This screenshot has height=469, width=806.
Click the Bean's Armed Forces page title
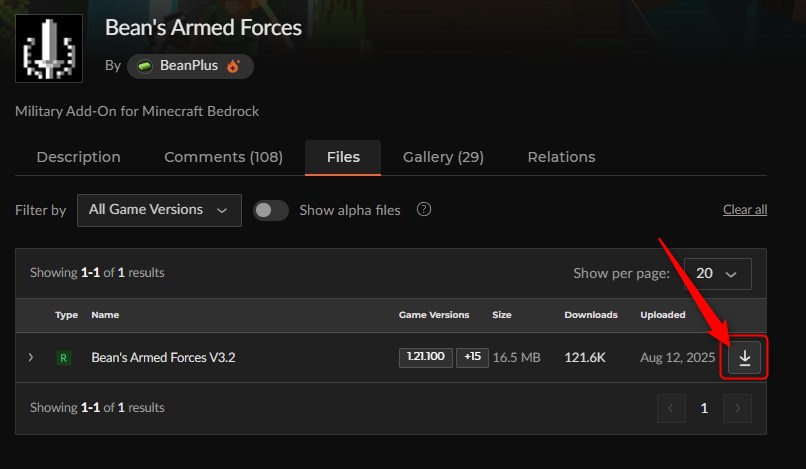[x=203, y=28]
